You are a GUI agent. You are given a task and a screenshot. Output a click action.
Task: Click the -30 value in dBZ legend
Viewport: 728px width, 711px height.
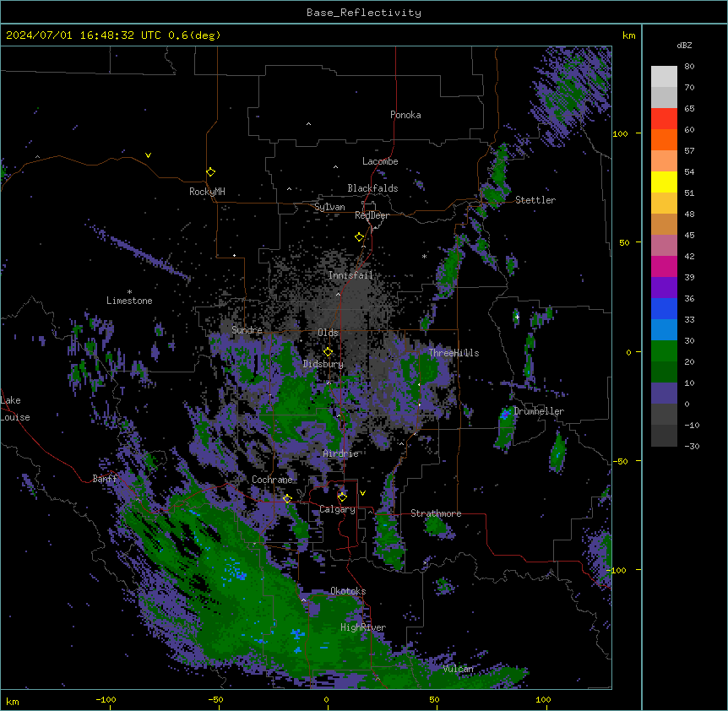[692, 446]
